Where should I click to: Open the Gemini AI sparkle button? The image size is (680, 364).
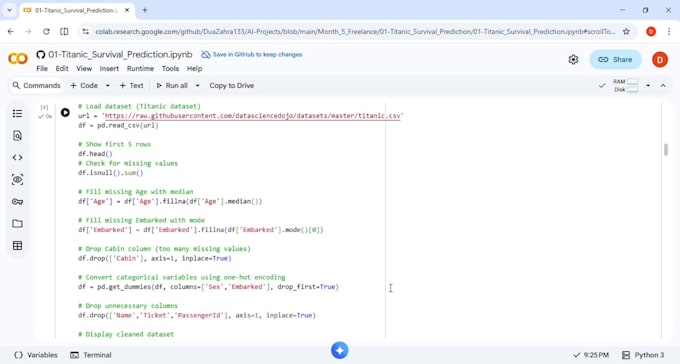point(340,351)
